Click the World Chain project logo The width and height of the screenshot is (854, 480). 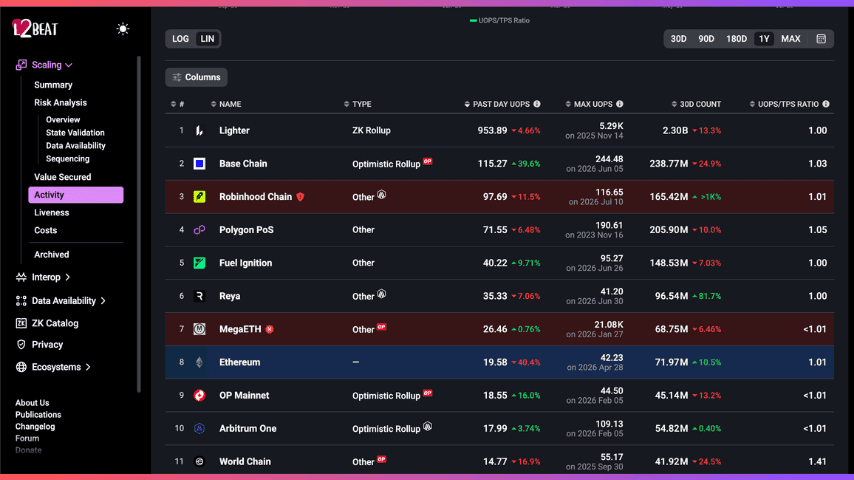coord(199,461)
